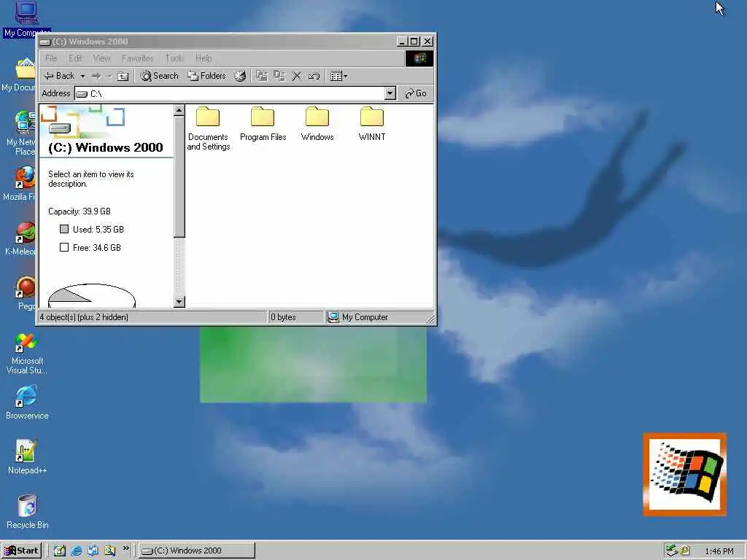
Task: Select Browservice desktop shortcut
Action: pyautogui.click(x=27, y=402)
